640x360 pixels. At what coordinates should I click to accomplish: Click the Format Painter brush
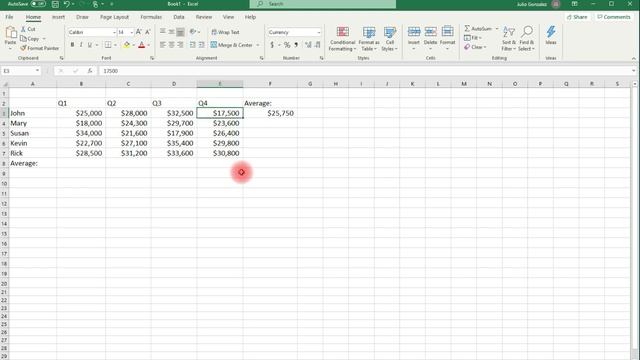pyautogui.click(x=23, y=48)
